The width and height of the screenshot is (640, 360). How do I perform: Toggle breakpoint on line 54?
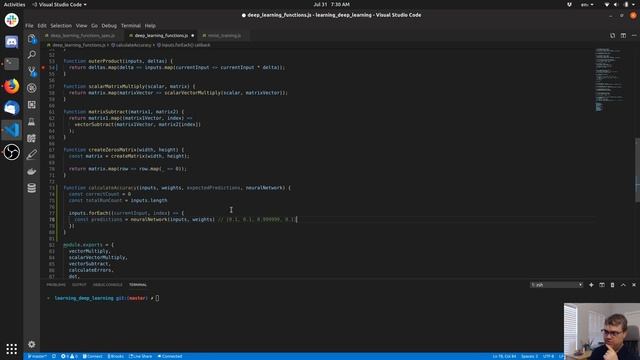click(x=43, y=67)
